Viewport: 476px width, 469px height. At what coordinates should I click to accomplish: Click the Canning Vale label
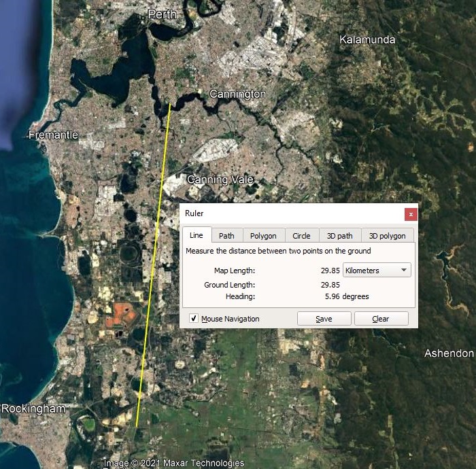coord(220,179)
